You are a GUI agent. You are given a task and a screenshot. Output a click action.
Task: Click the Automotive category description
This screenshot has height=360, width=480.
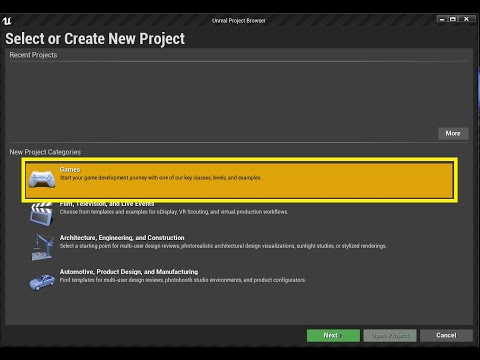point(183,280)
